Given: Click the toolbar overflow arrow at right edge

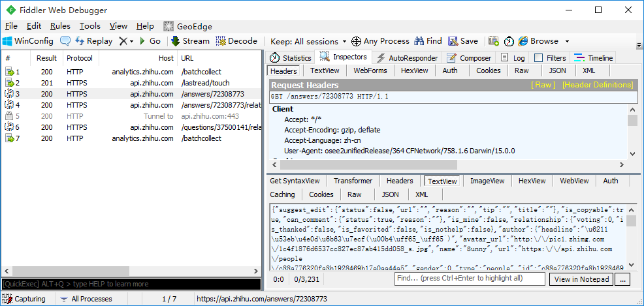Looking at the screenshot, I should point(639,45).
